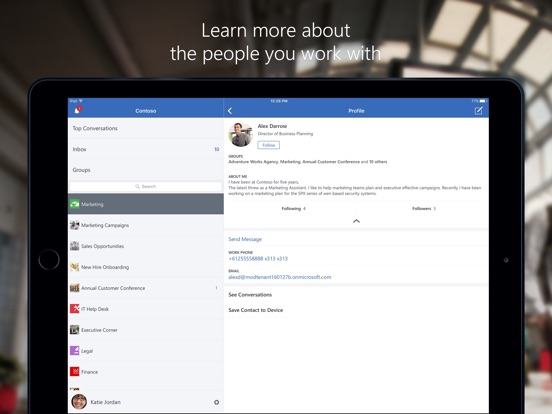Open the notifications bell icon
This screenshot has width=552, height=414.
[x=77, y=111]
